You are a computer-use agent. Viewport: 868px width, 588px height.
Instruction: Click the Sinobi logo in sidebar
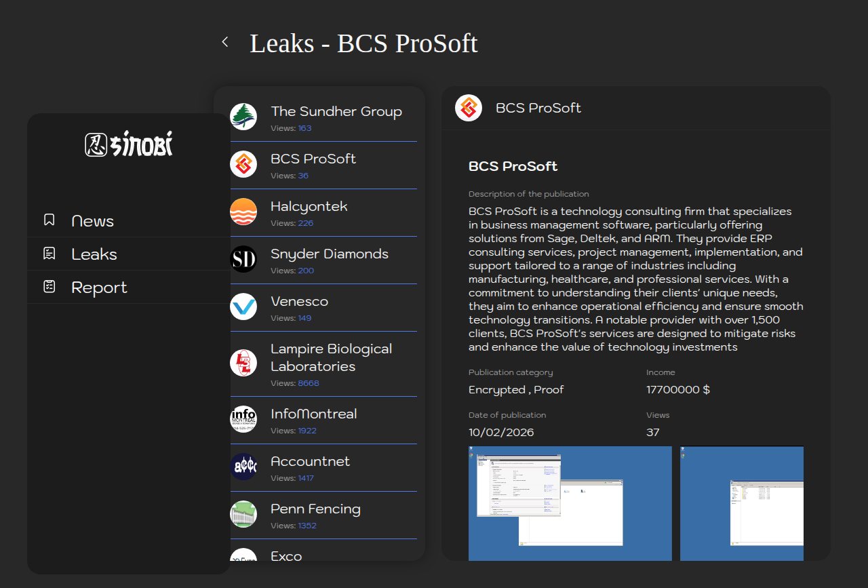[x=129, y=144]
